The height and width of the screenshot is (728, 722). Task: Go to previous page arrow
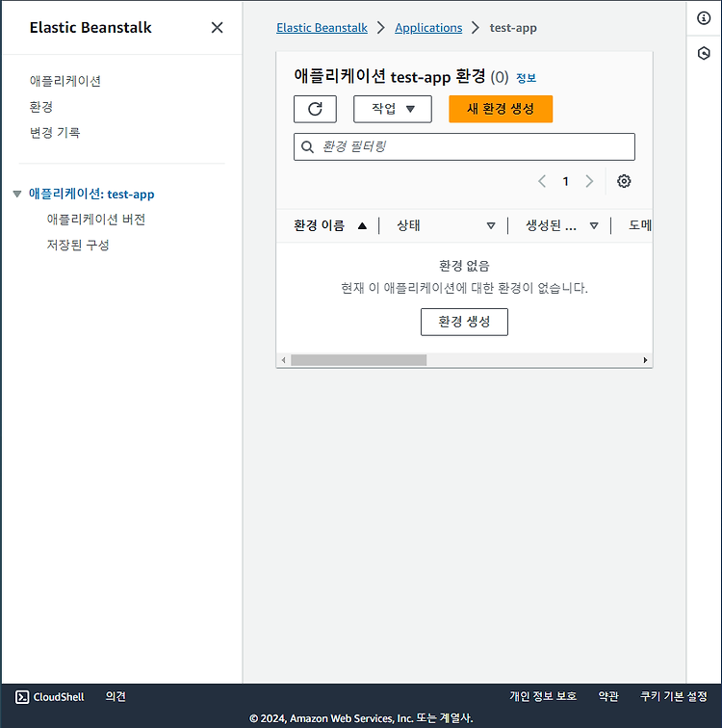tap(542, 181)
